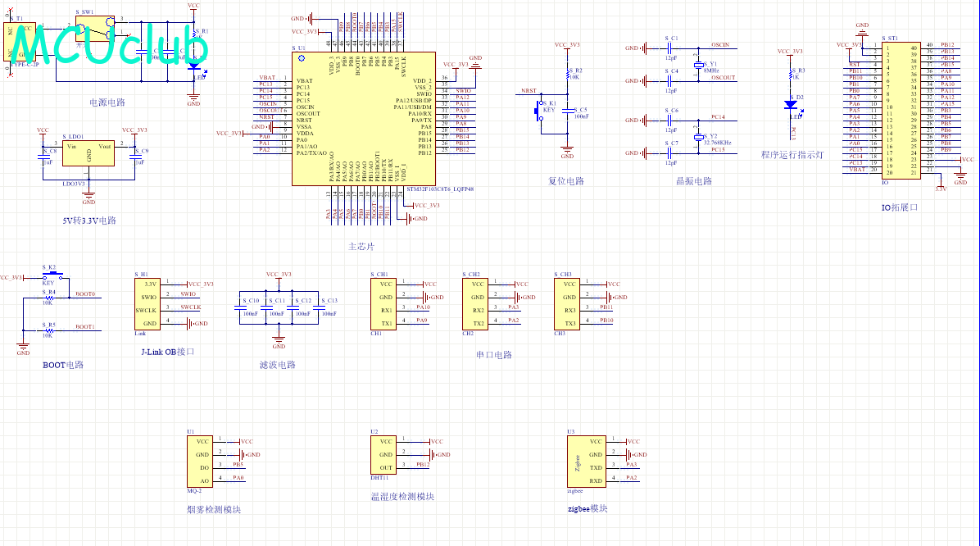This screenshot has height=546, width=980.
Task: Select the S_CH1 serial port connector
Action: click(x=383, y=304)
